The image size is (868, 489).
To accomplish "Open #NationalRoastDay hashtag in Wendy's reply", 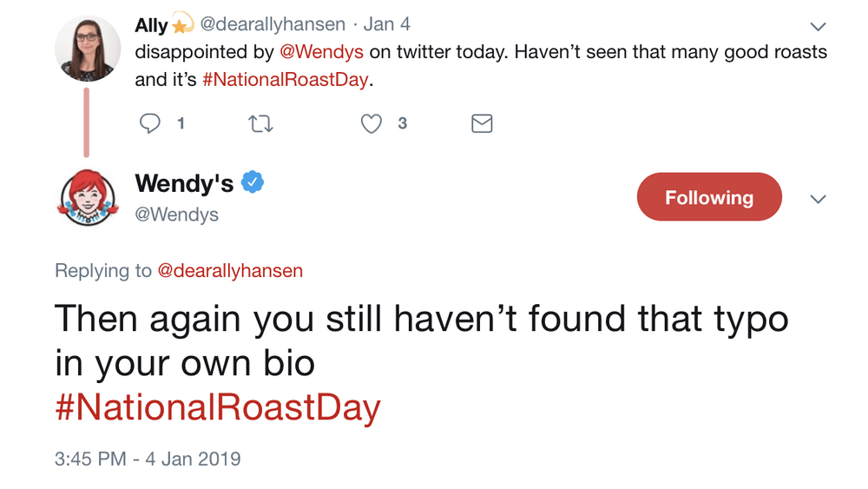I will (x=218, y=407).
